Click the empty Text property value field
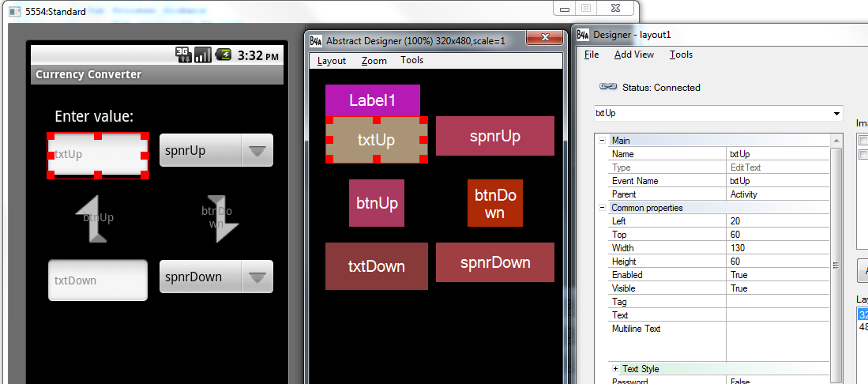Screen dimensions: 868x384 [x=778, y=315]
